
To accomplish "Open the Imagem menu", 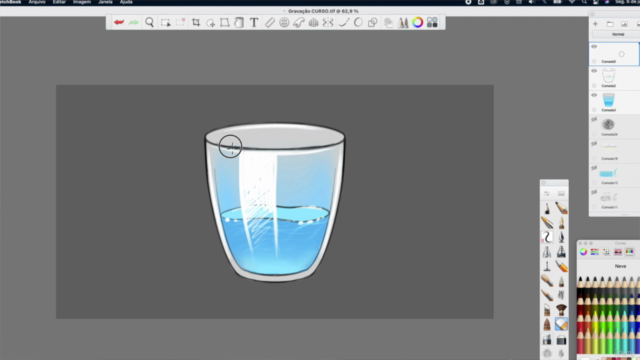I will [82, 2].
